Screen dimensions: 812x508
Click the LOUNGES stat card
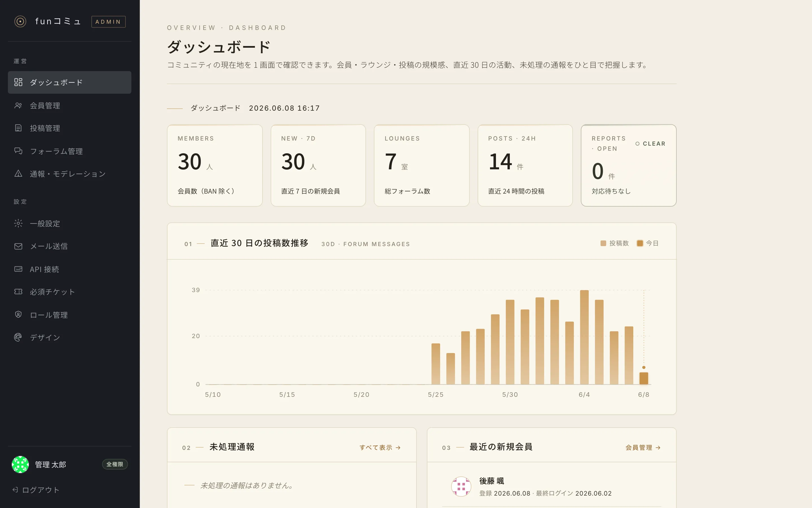(x=422, y=165)
